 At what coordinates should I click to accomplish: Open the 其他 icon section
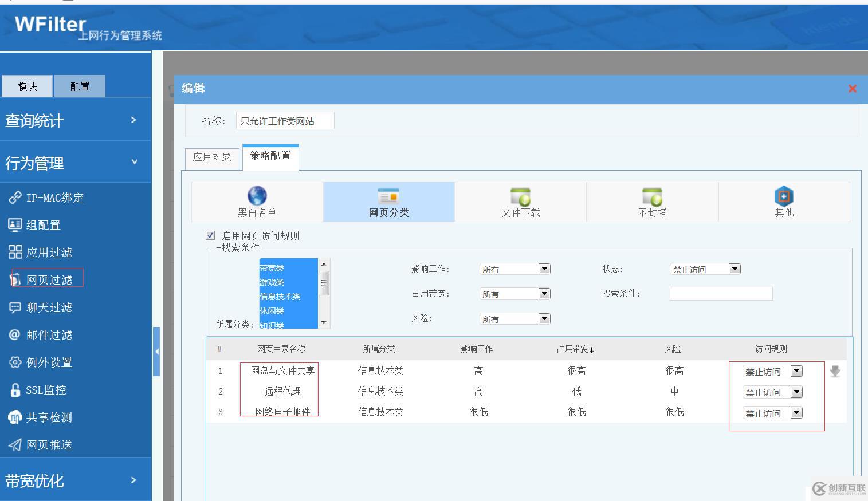click(784, 196)
